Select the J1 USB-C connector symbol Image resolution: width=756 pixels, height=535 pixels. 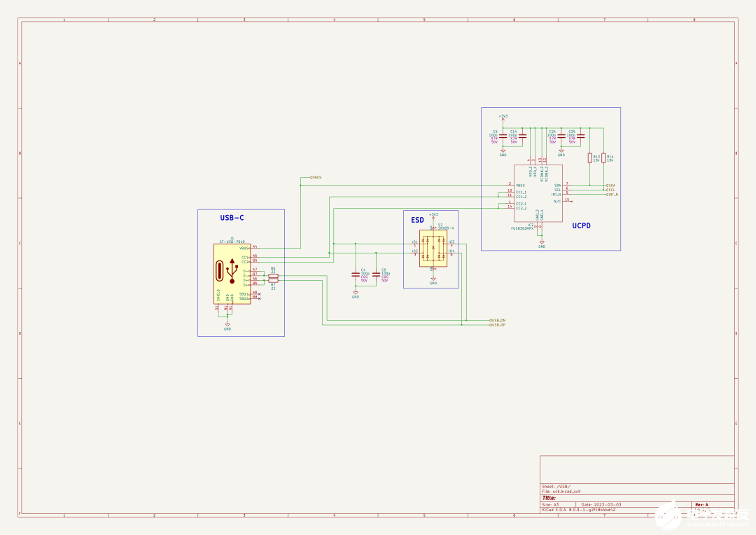tap(232, 274)
